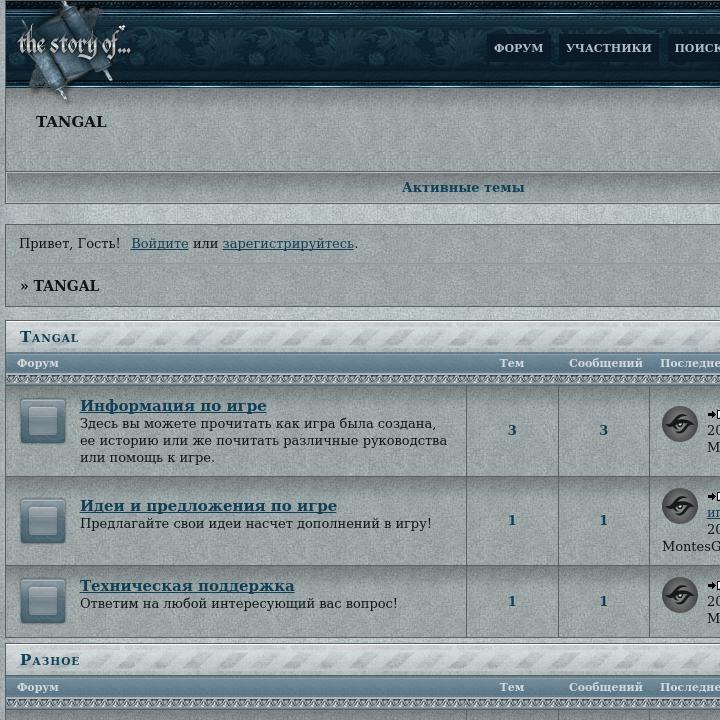This screenshot has width=720, height=720.
Task: Click Сообщений column header in Tangal table
Action: coord(605,363)
